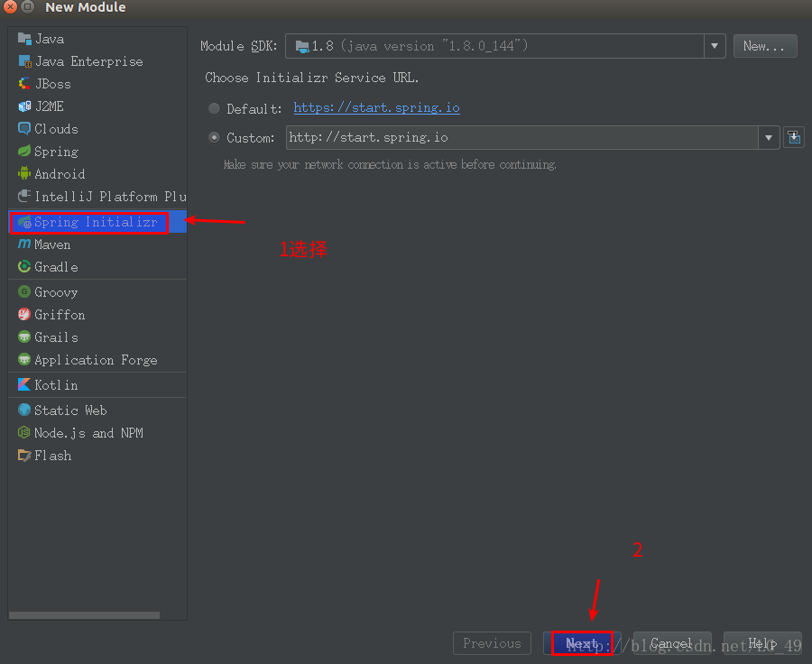
Task: Click the Java module type icon
Action: 24,39
